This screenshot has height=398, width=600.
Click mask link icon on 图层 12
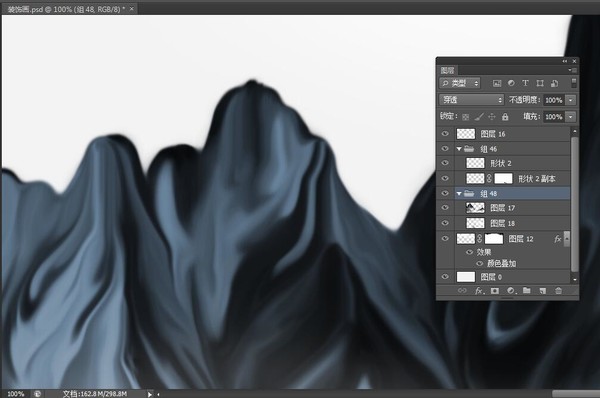coord(479,239)
